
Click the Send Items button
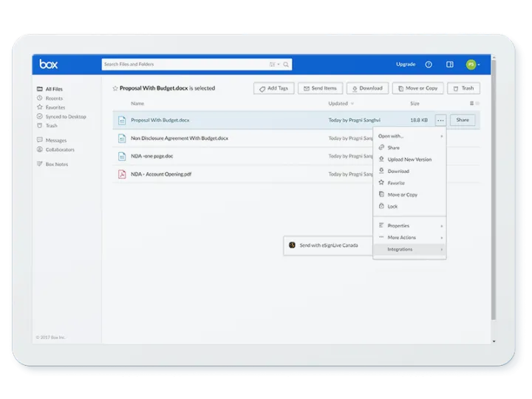320,88
